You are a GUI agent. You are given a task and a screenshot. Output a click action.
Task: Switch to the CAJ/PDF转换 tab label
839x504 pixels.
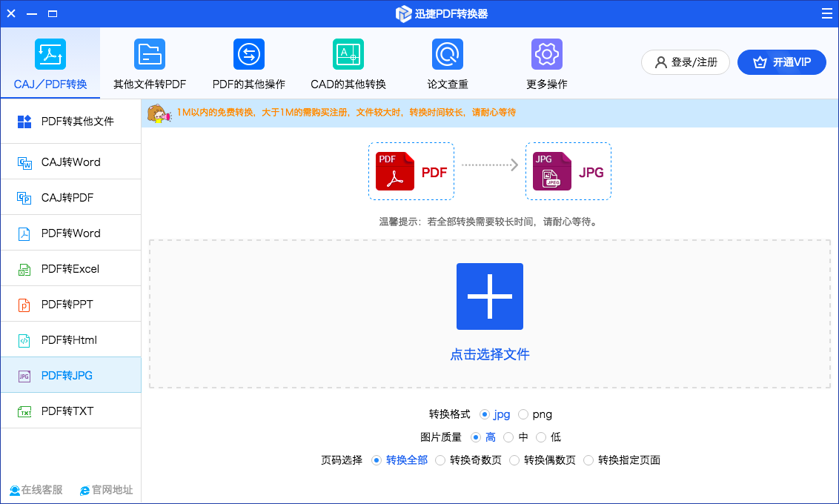coord(50,84)
